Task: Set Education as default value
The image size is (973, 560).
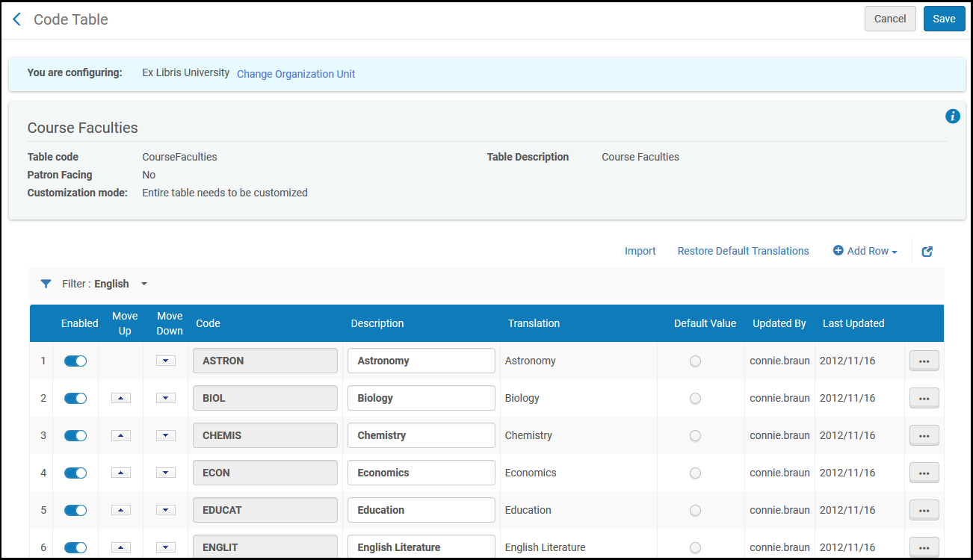Action: [695, 511]
